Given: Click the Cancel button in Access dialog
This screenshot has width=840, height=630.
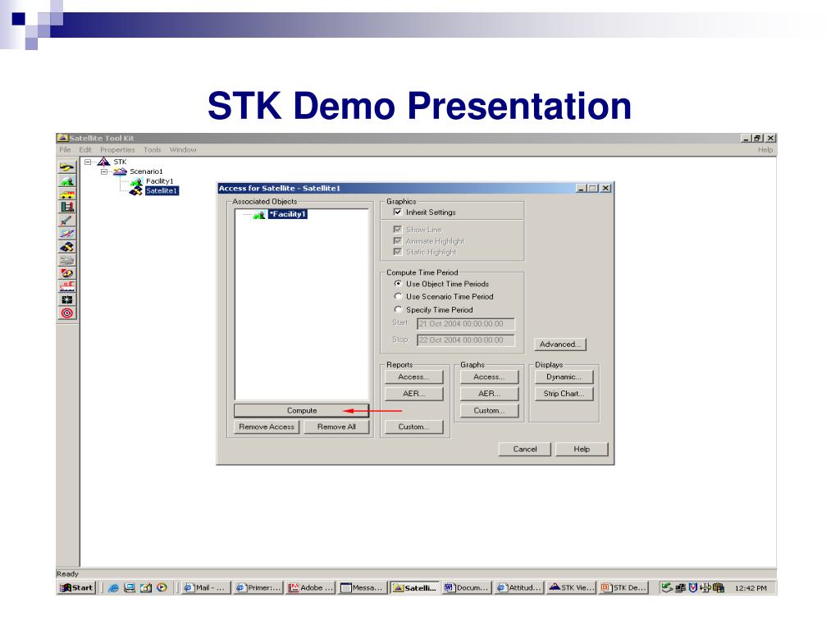Looking at the screenshot, I should click(x=524, y=450).
